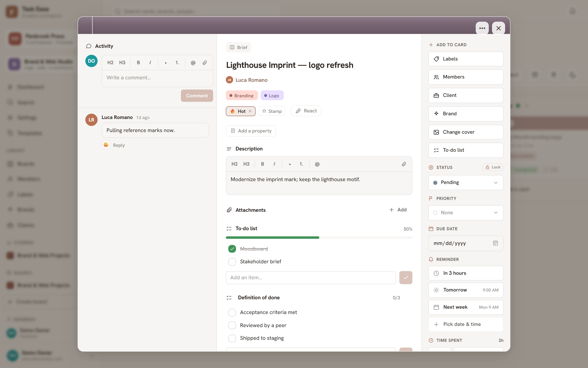Open the React emoji picker
This screenshot has height=368, width=588.
(x=306, y=111)
